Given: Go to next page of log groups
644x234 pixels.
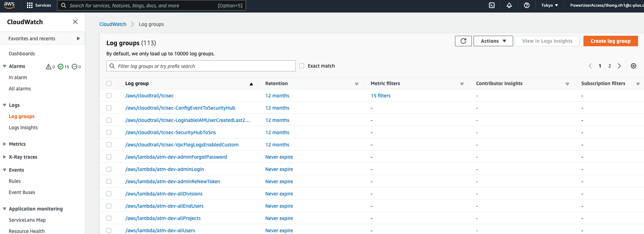Looking at the screenshot, I should coord(619,66).
